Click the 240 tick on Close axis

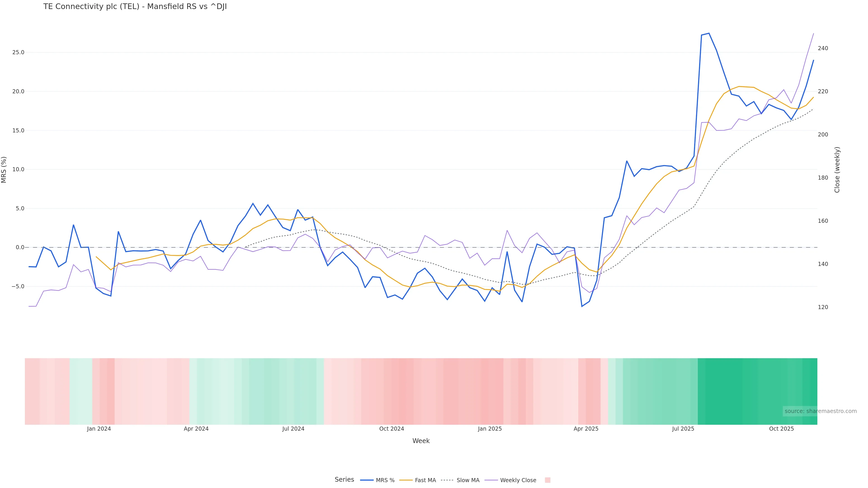[x=823, y=49]
